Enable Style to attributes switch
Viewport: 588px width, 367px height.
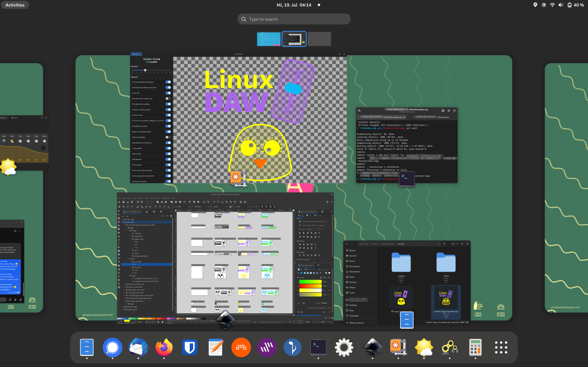pyautogui.click(x=168, y=137)
